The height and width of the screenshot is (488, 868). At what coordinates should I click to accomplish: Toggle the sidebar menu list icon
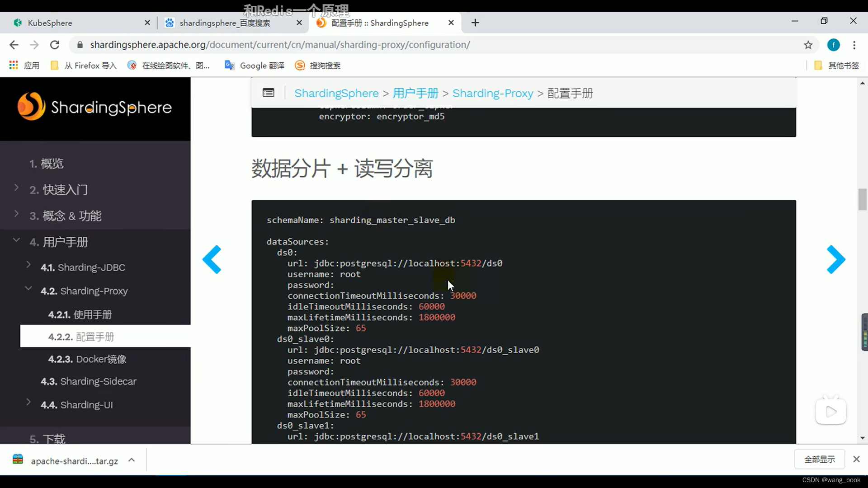(x=268, y=93)
